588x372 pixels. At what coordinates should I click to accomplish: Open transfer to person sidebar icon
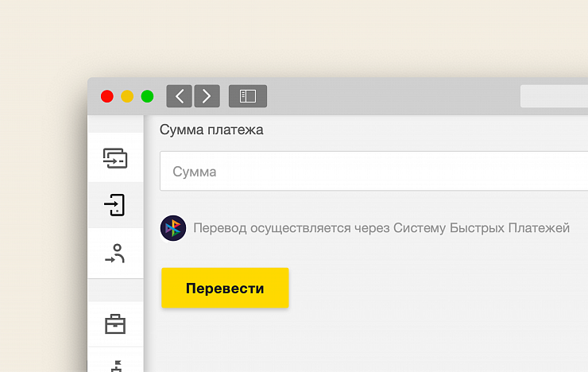point(115,254)
